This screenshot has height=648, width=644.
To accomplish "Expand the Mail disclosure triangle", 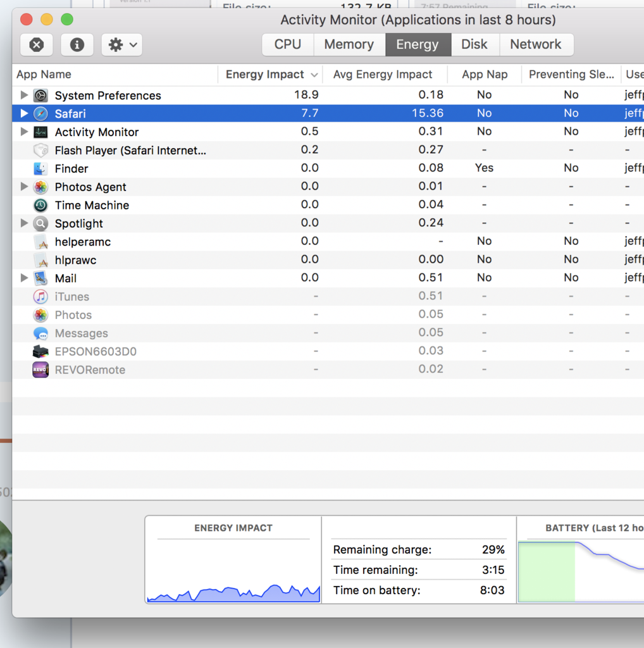I will 25,278.
